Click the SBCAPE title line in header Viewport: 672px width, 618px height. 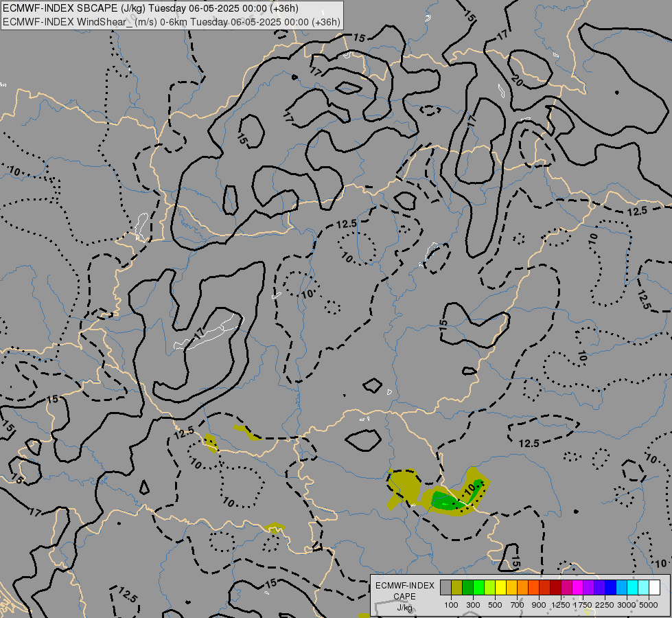tap(150, 8)
